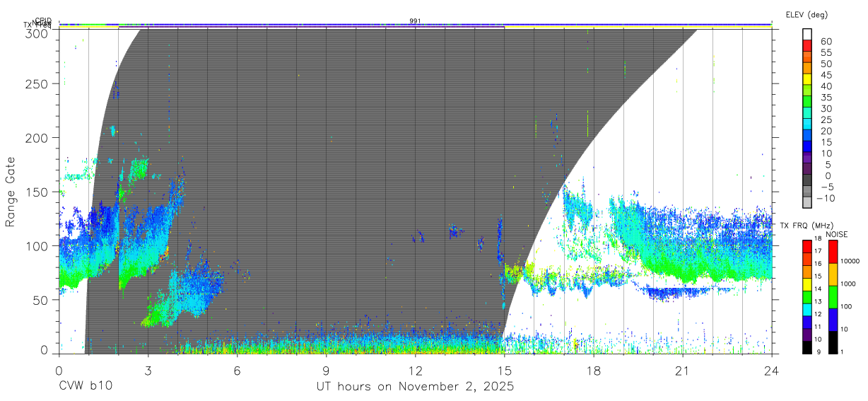Click the '45' label on the ELEV scale

pyautogui.click(x=826, y=75)
